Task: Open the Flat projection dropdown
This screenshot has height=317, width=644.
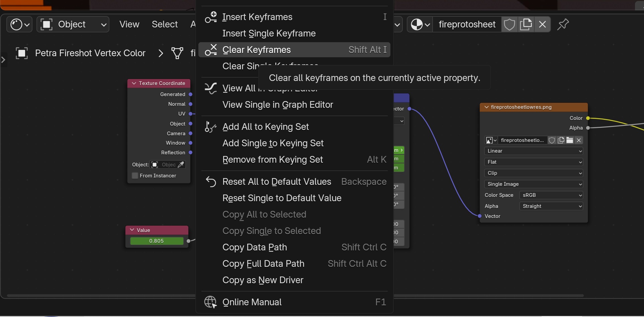Action: coord(534,162)
